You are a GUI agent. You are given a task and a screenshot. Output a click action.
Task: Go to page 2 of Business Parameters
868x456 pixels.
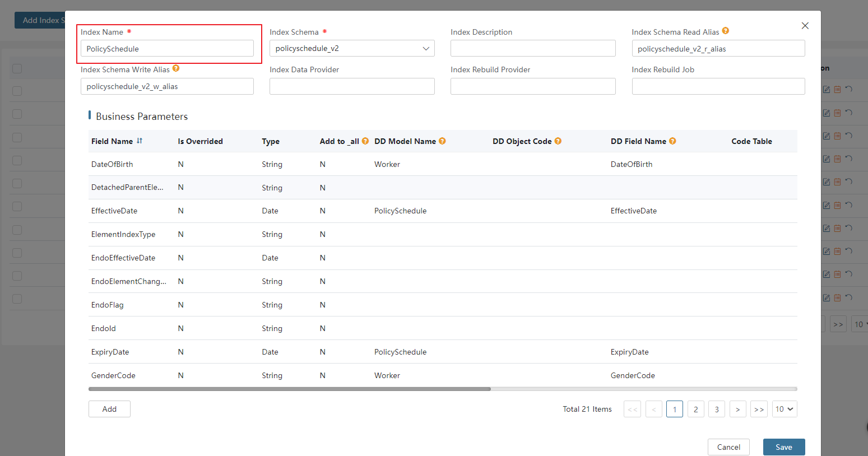point(695,409)
